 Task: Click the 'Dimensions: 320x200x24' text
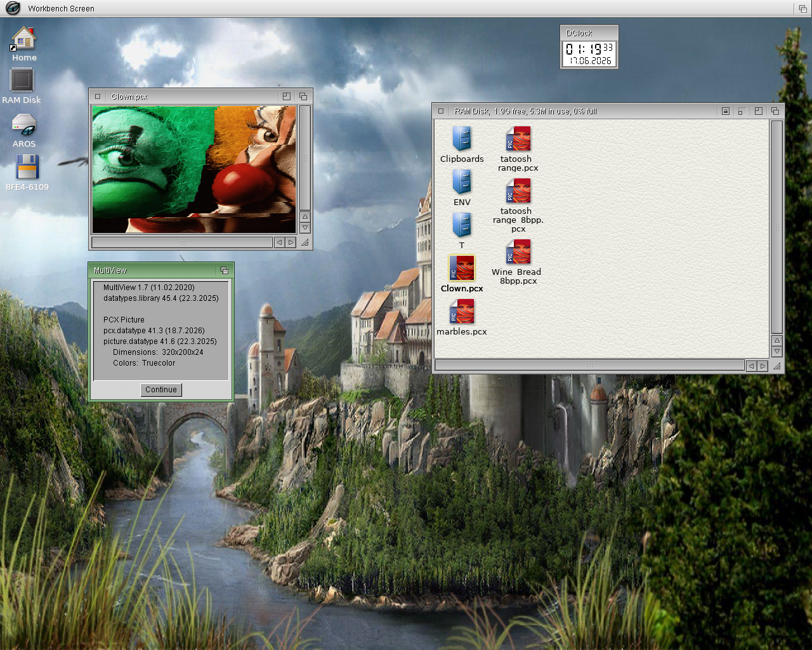[x=158, y=352]
